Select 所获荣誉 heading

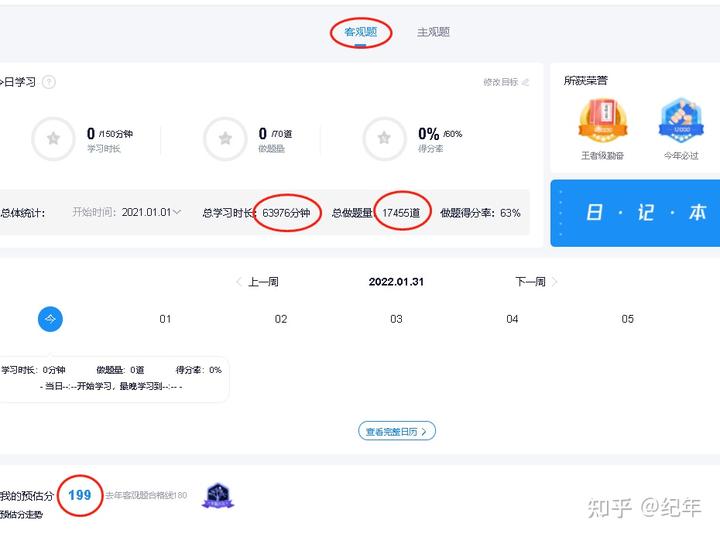click(585, 80)
